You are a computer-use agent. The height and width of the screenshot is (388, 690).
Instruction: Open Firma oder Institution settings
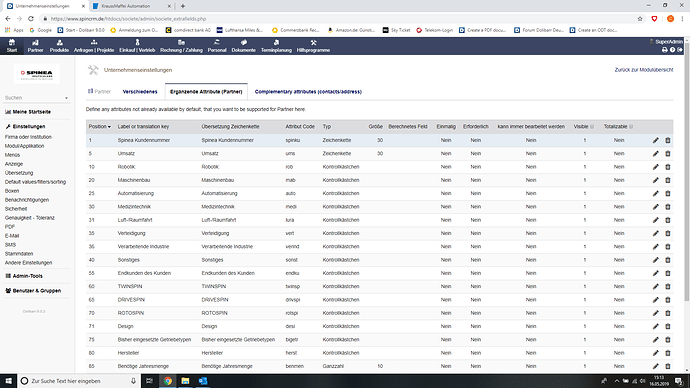(x=28, y=137)
